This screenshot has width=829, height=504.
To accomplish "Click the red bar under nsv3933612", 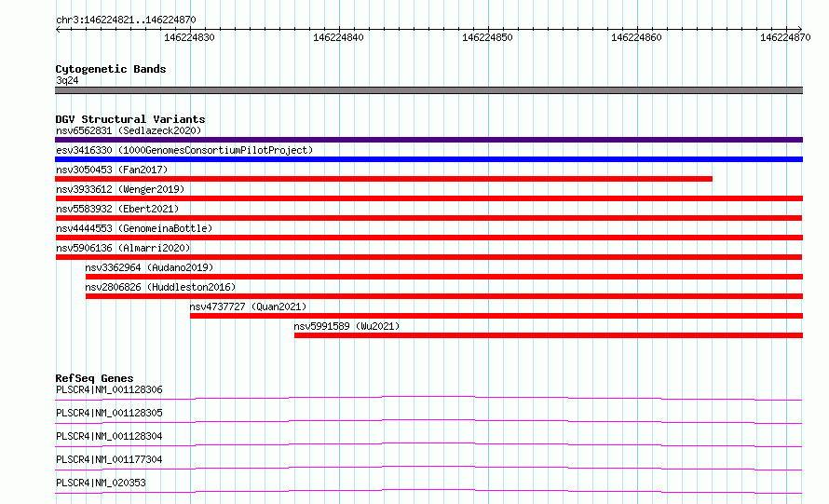I will [x=428, y=198].
